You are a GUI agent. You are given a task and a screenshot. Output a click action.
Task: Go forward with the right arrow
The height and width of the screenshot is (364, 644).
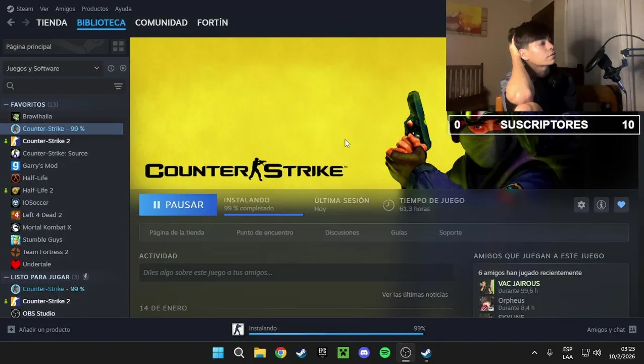[x=26, y=22]
